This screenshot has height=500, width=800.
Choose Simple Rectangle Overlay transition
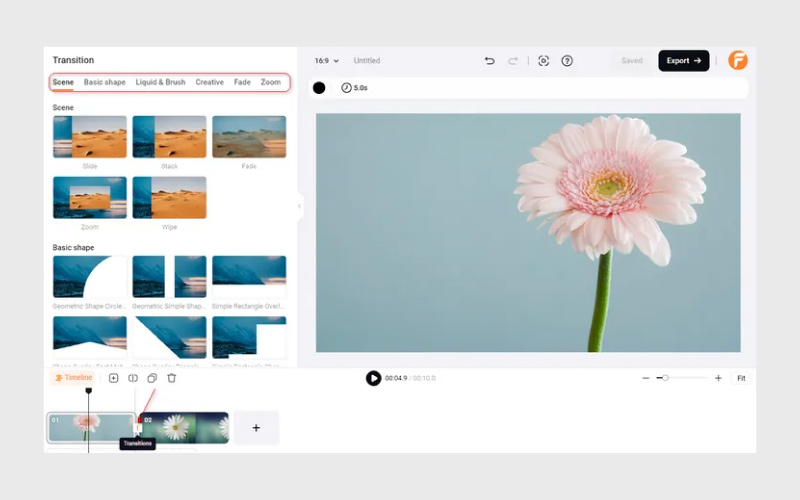tap(249, 277)
